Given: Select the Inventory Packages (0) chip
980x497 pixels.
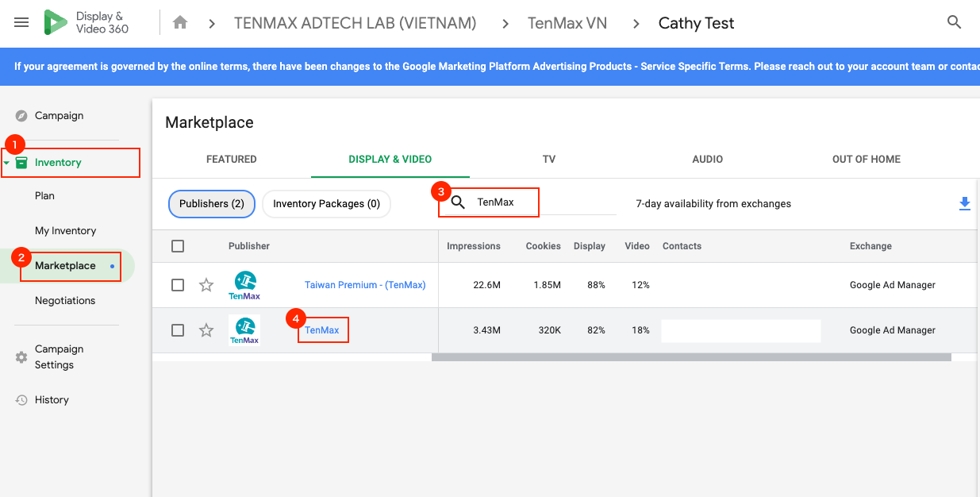Looking at the screenshot, I should tap(327, 204).
